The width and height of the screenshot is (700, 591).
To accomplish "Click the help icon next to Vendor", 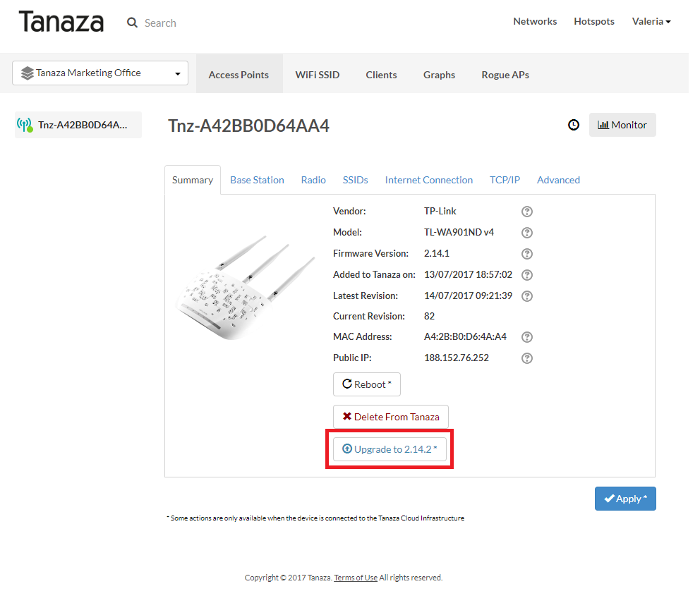I will point(527,212).
